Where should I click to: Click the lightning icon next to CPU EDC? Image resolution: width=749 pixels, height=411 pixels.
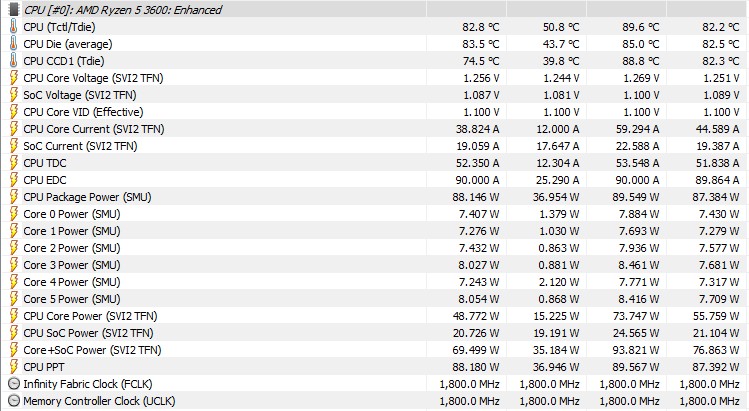click(12, 180)
